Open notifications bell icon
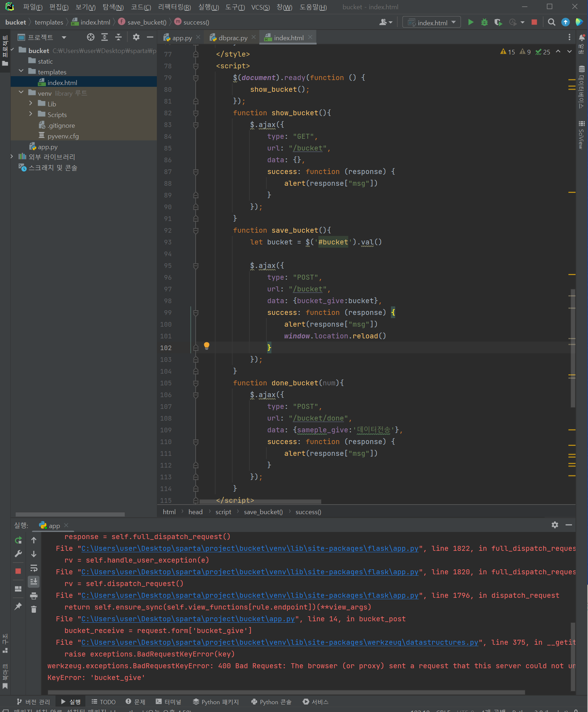588x712 pixels. pyautogui.click(x=582, y=37)
